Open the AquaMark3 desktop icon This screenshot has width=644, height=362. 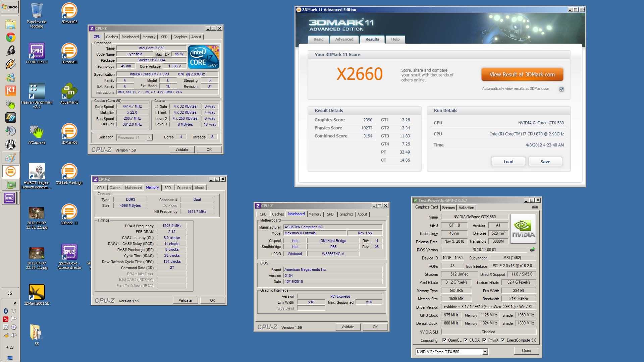point(69,94)
